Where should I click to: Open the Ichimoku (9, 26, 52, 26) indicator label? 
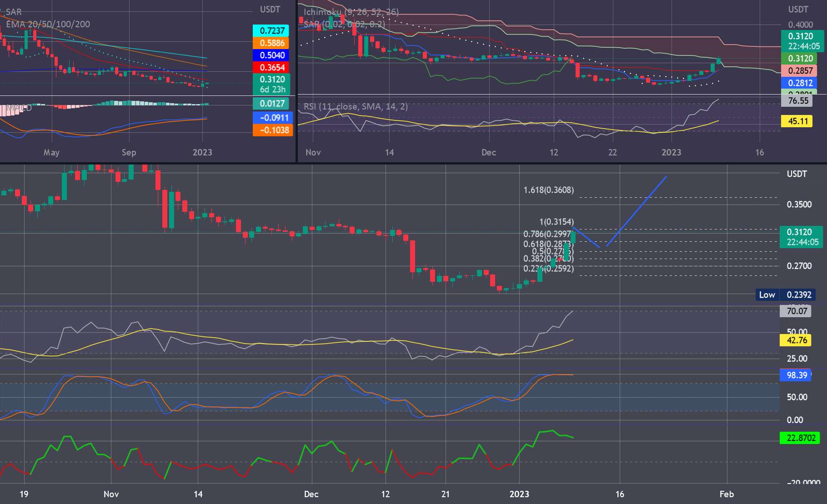tap(351, 12)
